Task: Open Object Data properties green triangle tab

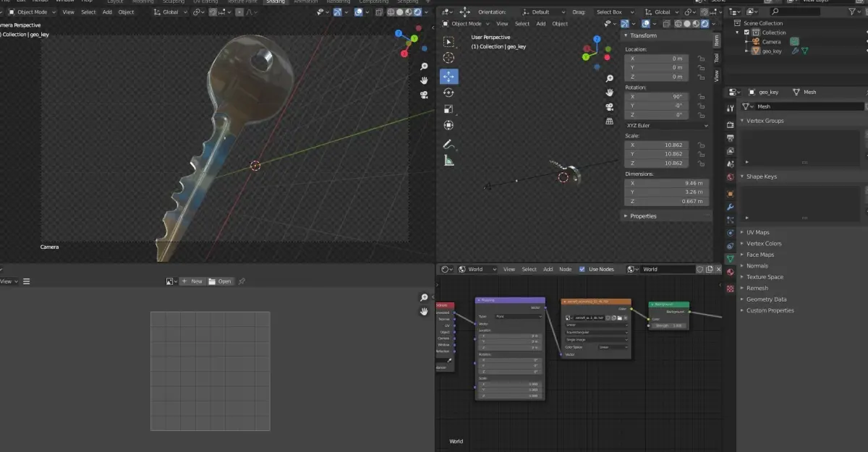Action: click(730, 258)
